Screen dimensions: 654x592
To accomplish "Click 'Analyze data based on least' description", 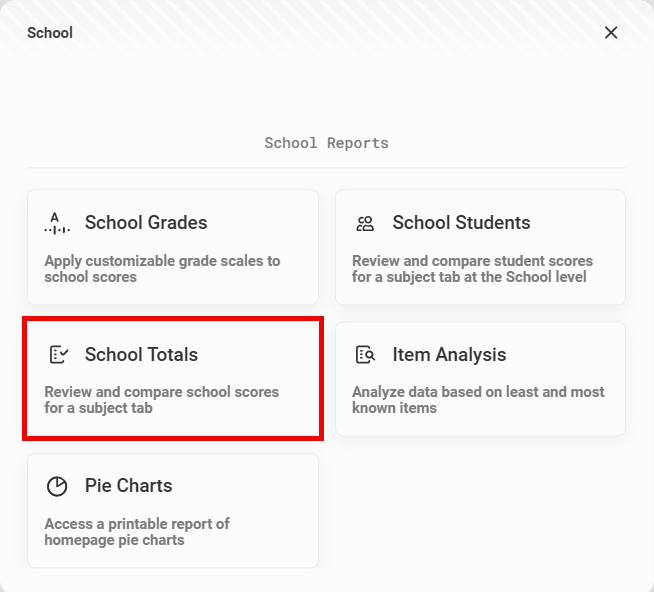I will [x=478, y=400].
